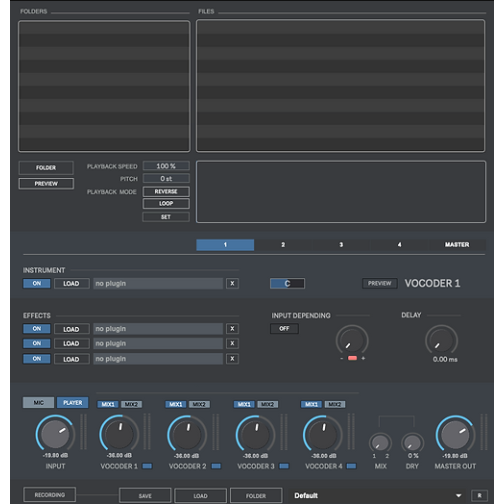Toggle the blue indicator next to Vocoder 3
The height and width of the screenshot is (504, 504).
point(284,466)
